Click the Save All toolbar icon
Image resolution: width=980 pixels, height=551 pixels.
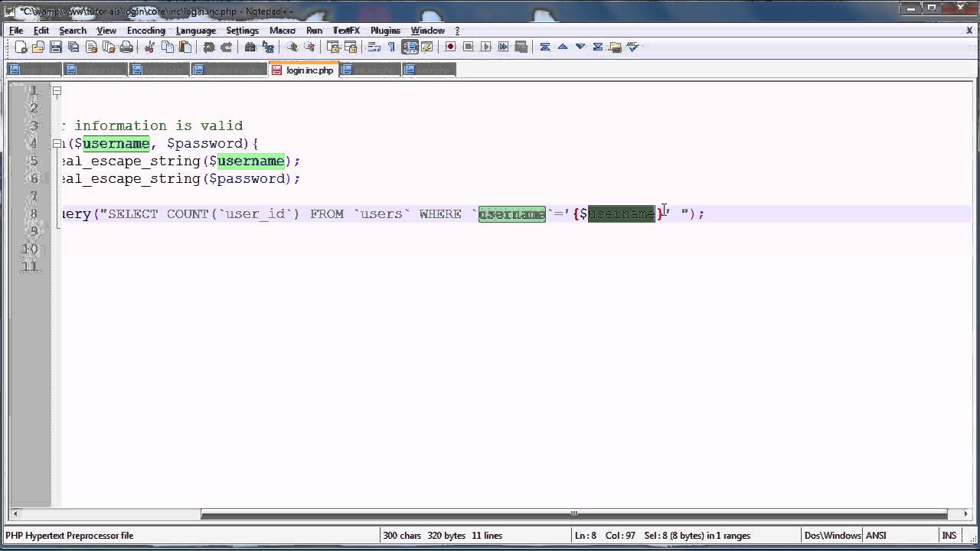coord(73,47)
